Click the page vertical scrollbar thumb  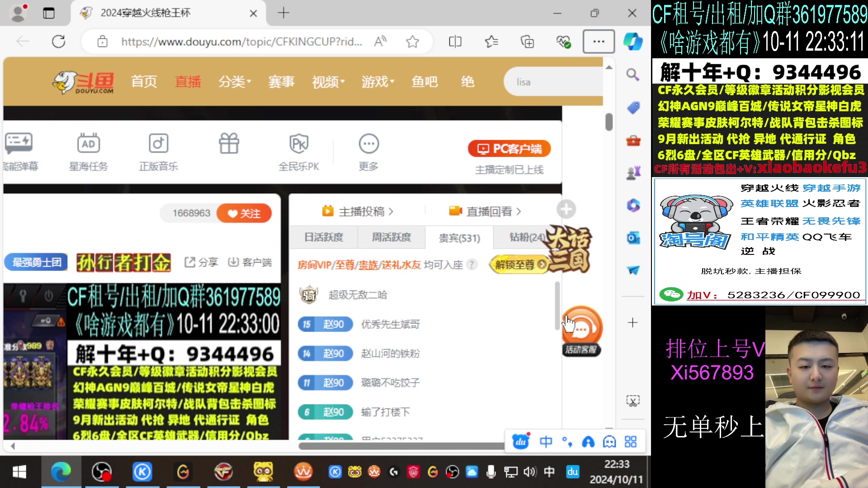609,122
